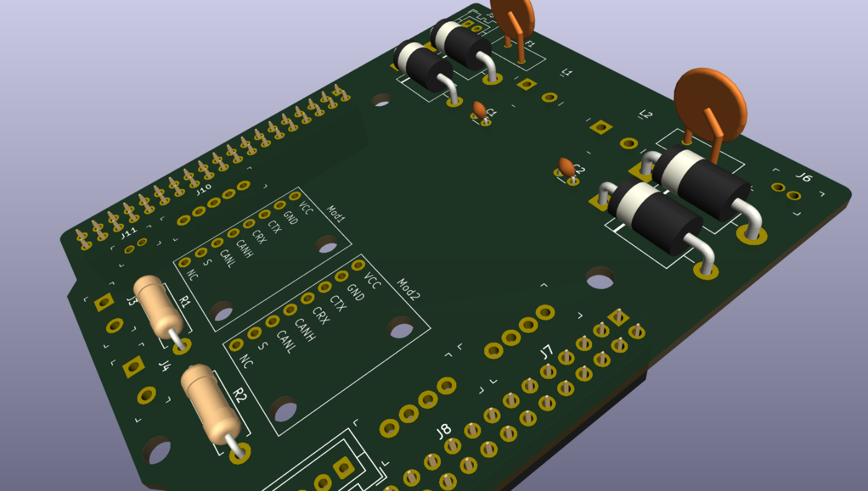
Task: Click the CRX label in Mod1
Action: (259, 237)
